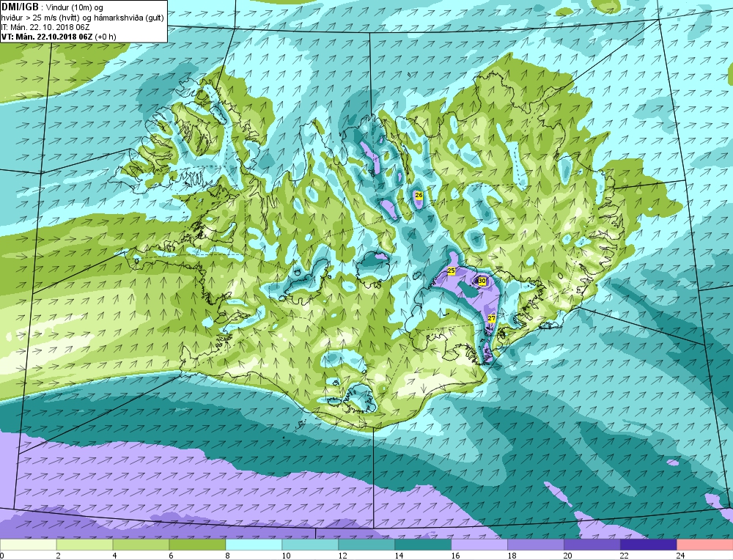The height and width of the screenshot is (560, 733).
Task: Select the 12–14 m/s teal swatch
Action: 366,545
